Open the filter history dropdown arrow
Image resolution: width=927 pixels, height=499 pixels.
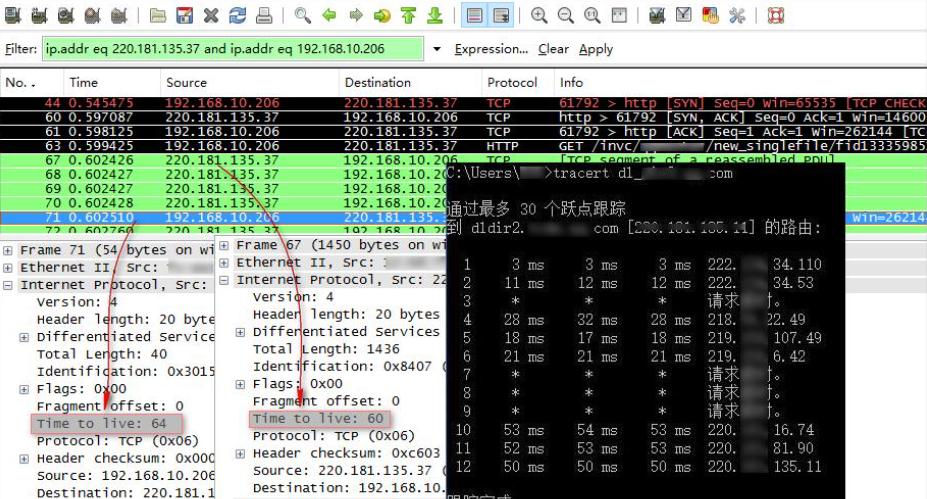(x=437, y=49)
